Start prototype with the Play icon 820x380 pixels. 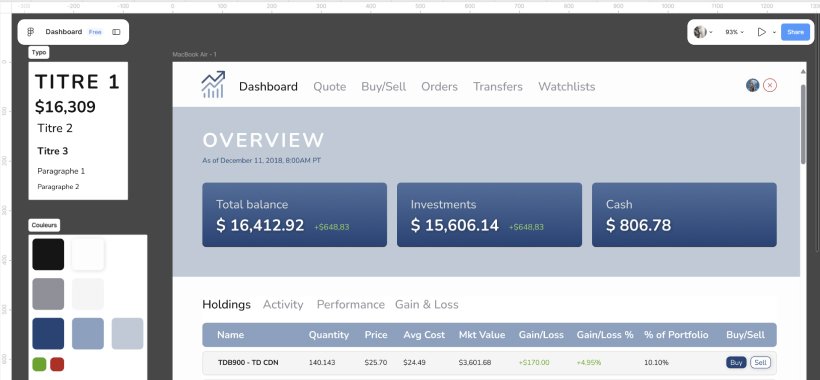[761, 32]
